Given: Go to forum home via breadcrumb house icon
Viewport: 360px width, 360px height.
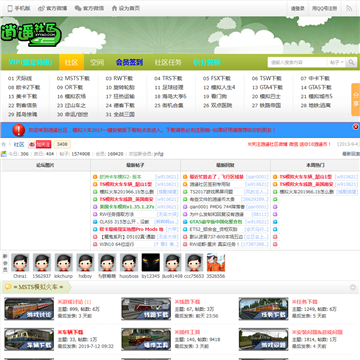Looking at the screenshot, I should [4, 144].
